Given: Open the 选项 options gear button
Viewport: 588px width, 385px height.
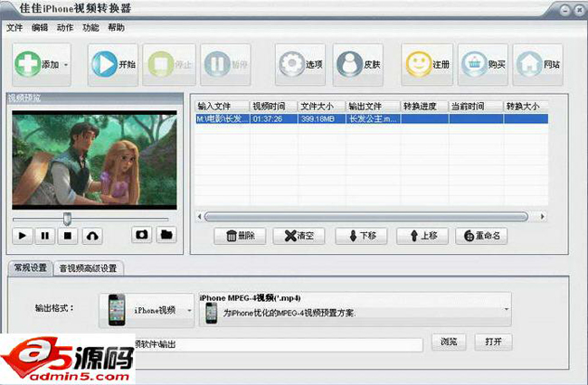Looking at the screenshot, I should click(300, 64).
